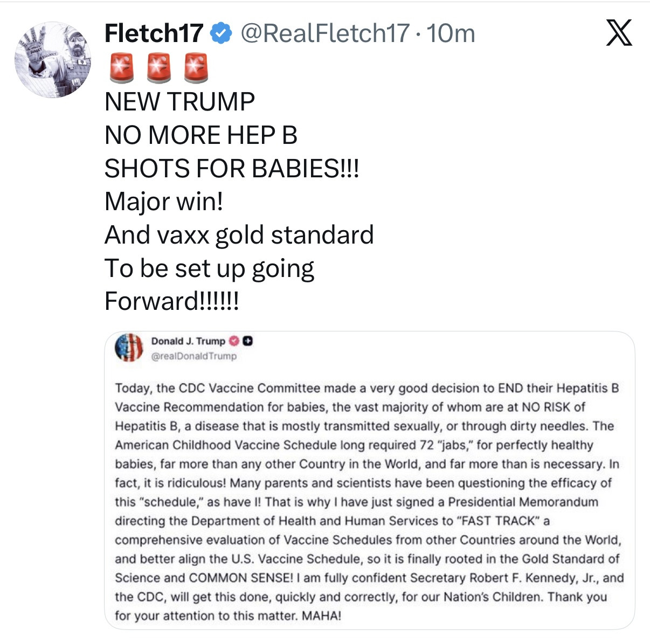Click the X logo icon
The image size is (650, 644).
pos(619,33)
